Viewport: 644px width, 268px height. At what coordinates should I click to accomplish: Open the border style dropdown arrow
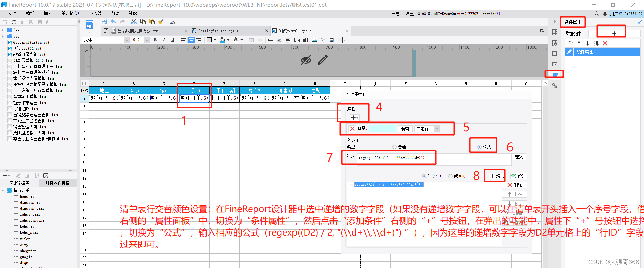coord(215,40)
